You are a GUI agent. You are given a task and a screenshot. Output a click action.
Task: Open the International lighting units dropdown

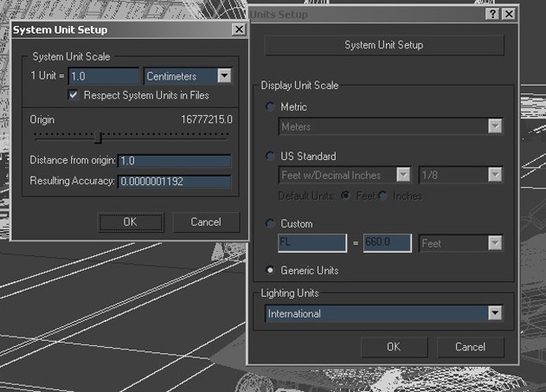pyautogui.click(x=495, y=313)
